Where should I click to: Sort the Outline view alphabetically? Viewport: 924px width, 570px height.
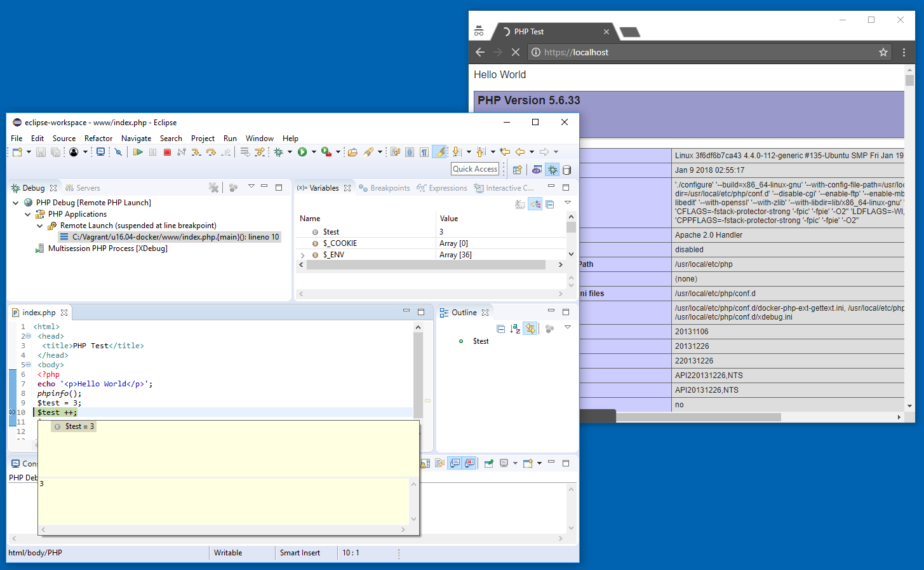[x=516, y=329]
